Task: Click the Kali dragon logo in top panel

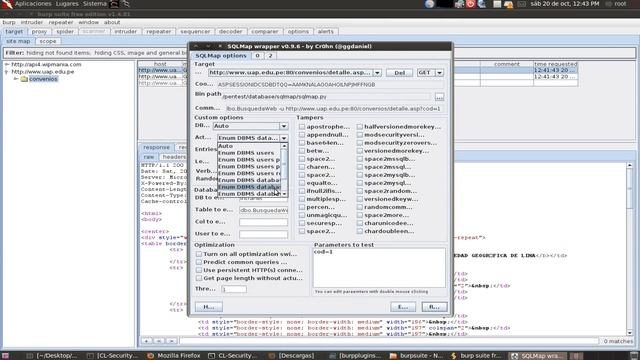Action: click(x=6, y=4)
